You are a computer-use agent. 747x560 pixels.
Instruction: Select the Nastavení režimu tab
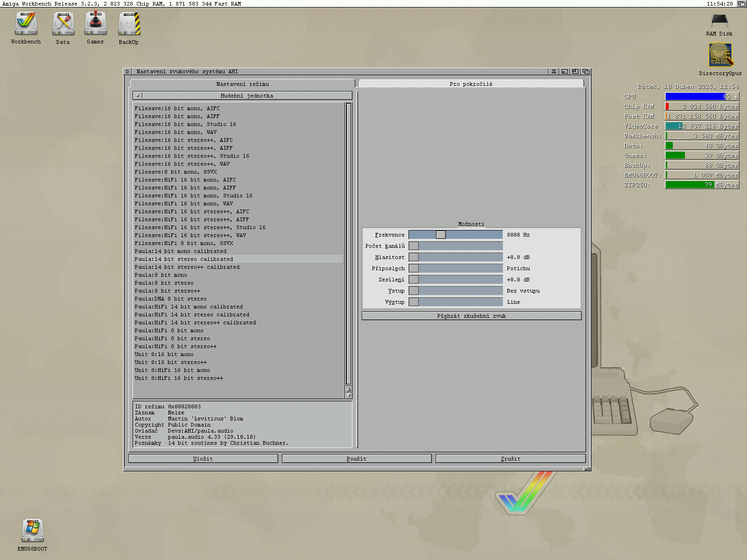pos(242,84)
